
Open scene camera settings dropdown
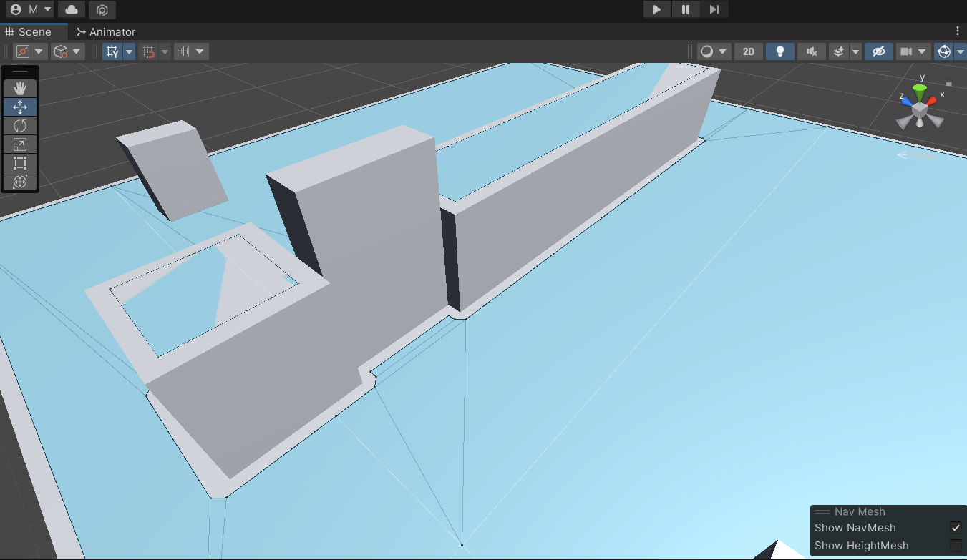913,51
